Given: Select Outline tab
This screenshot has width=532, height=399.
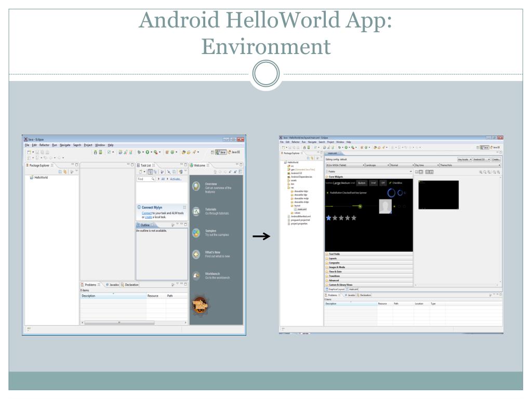Looking at the screenshot, I should tap(145, 225).
